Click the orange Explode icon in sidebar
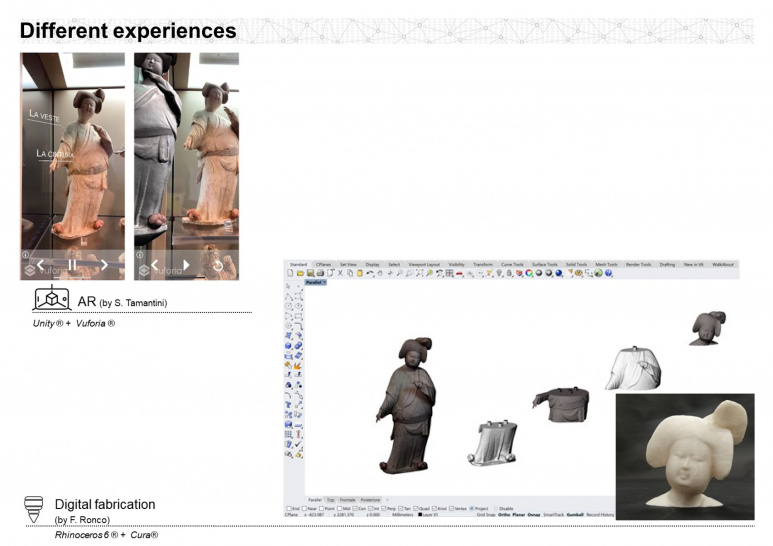This screenshot has height=546, width=773. [298, 366]
